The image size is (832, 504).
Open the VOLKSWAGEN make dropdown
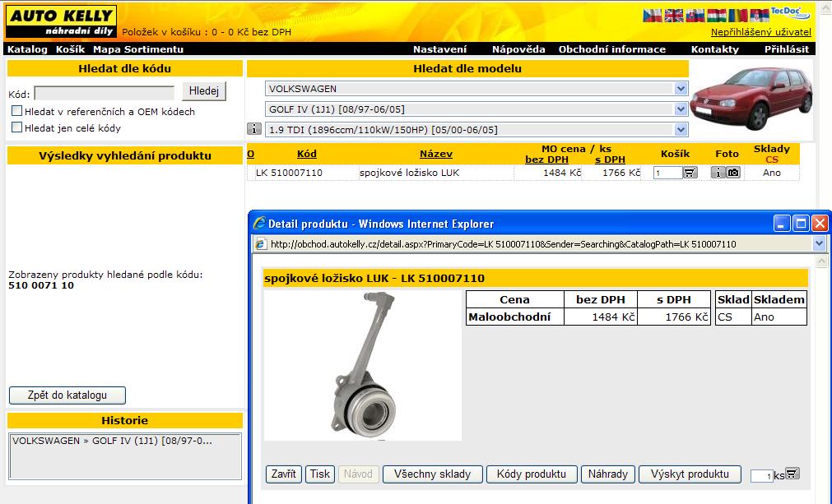pyautogui.click(x=476, y=89)
